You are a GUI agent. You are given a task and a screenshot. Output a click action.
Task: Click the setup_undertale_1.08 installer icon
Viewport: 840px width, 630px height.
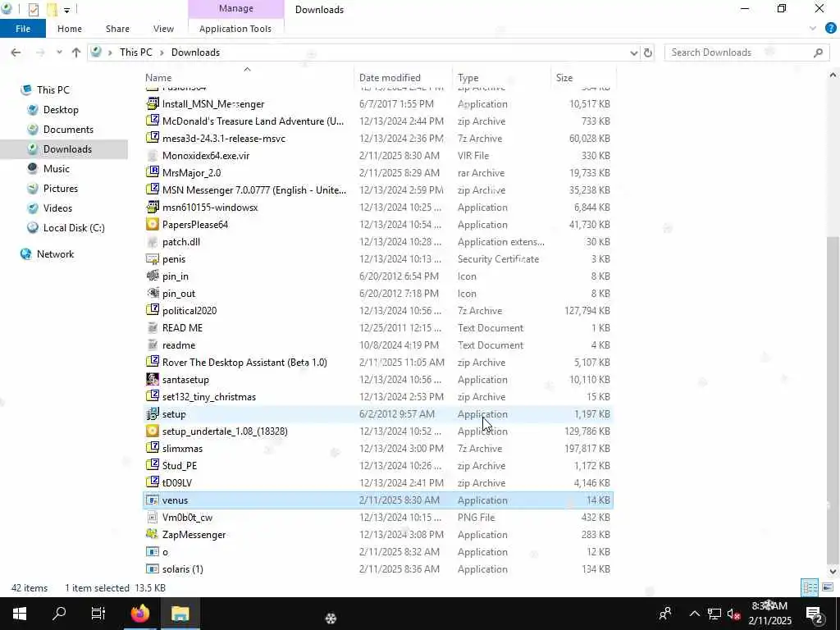point(153,431)
